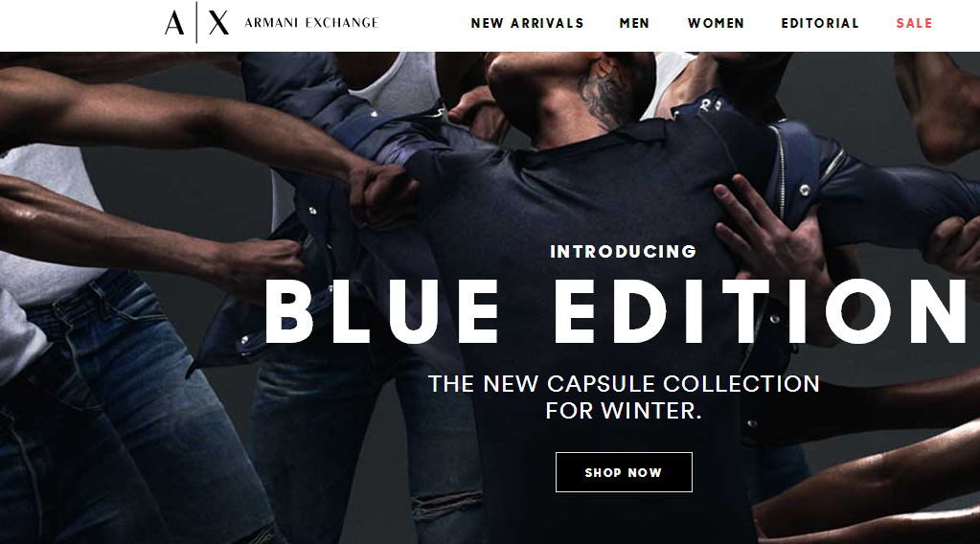Click the BLUE EDITION headline

[x=616, y=311]
